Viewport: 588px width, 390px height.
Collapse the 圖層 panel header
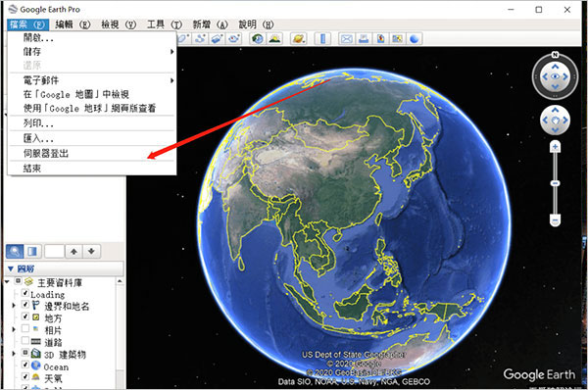(65, 268)
